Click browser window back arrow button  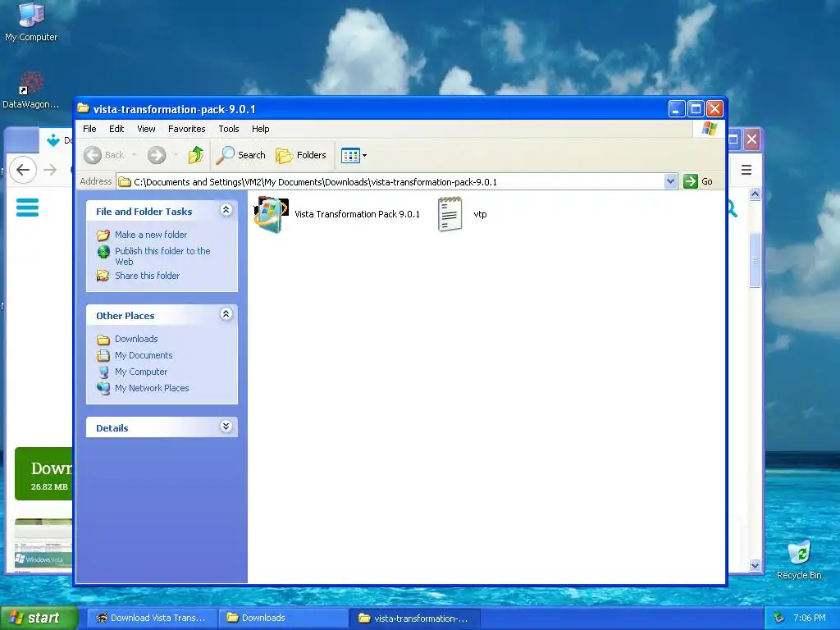tap(23, 170)
